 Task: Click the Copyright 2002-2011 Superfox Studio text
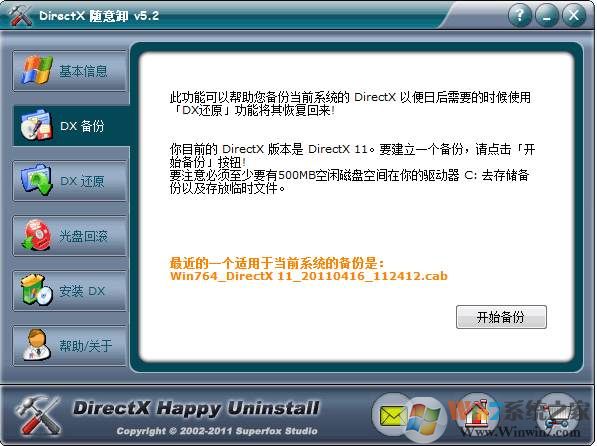point(217,431)
